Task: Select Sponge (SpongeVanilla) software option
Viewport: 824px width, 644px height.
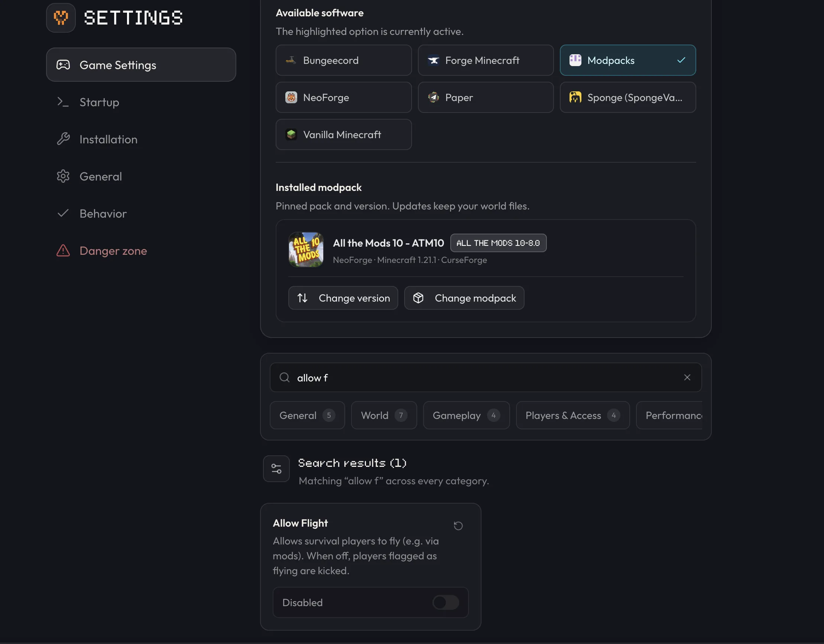Action: (628, 97)
